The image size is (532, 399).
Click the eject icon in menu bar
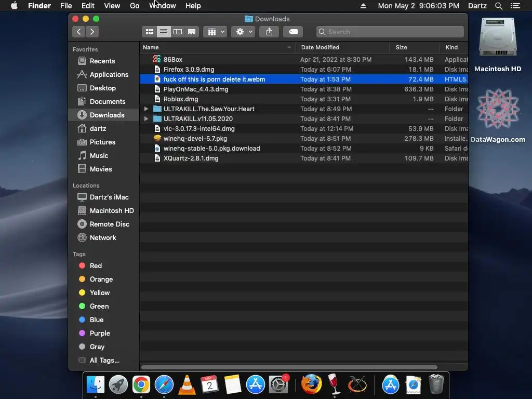coord(363,6)
